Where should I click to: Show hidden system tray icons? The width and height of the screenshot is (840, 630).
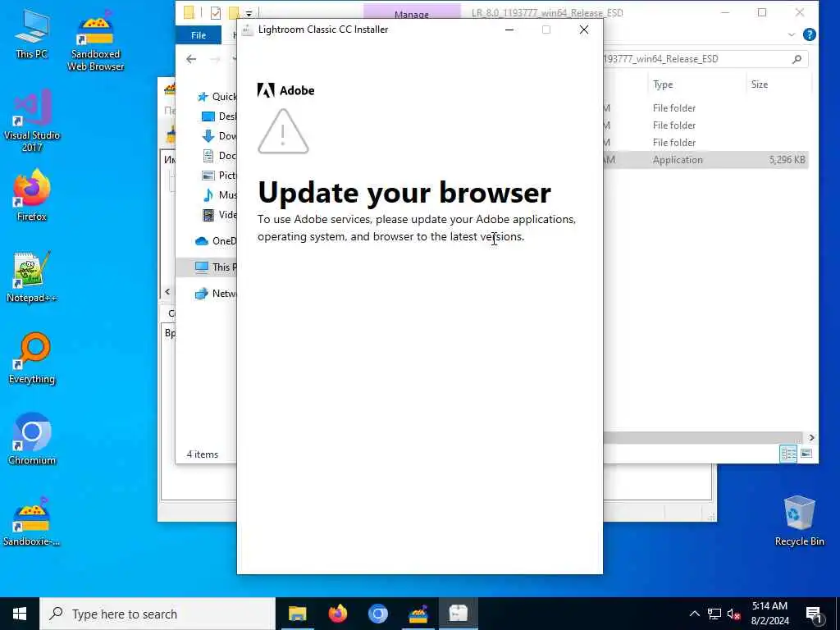(x=694, y=614)
